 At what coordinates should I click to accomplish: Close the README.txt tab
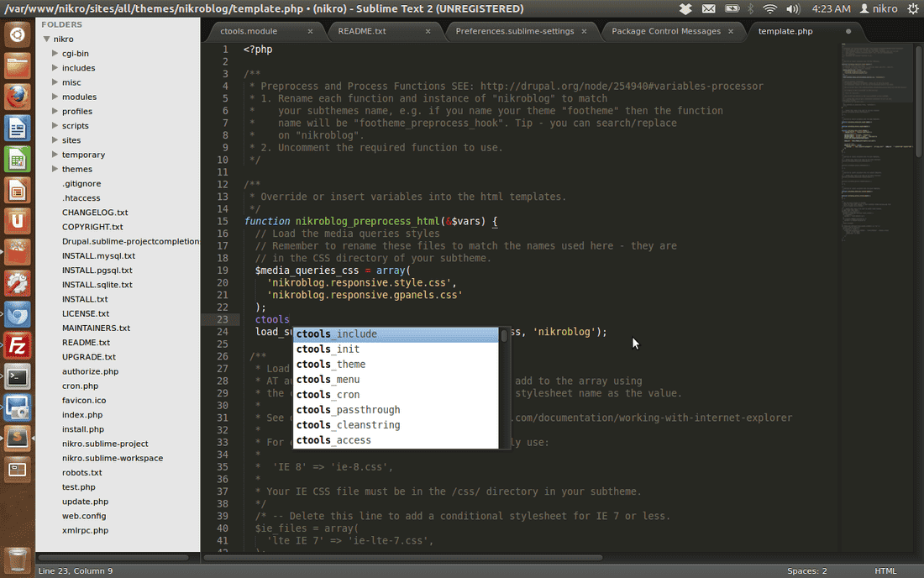tap(428, 31)
